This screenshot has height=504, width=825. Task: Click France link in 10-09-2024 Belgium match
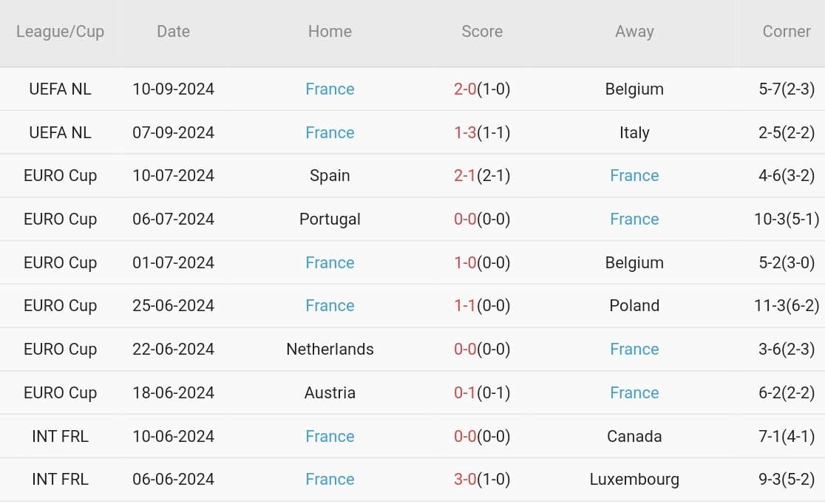pos(330,89)
